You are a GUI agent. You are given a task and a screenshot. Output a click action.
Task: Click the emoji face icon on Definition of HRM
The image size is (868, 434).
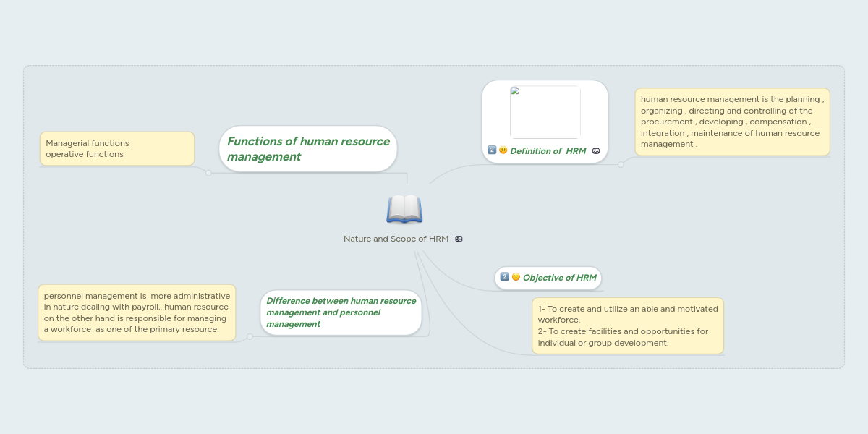tap(503, 150)
